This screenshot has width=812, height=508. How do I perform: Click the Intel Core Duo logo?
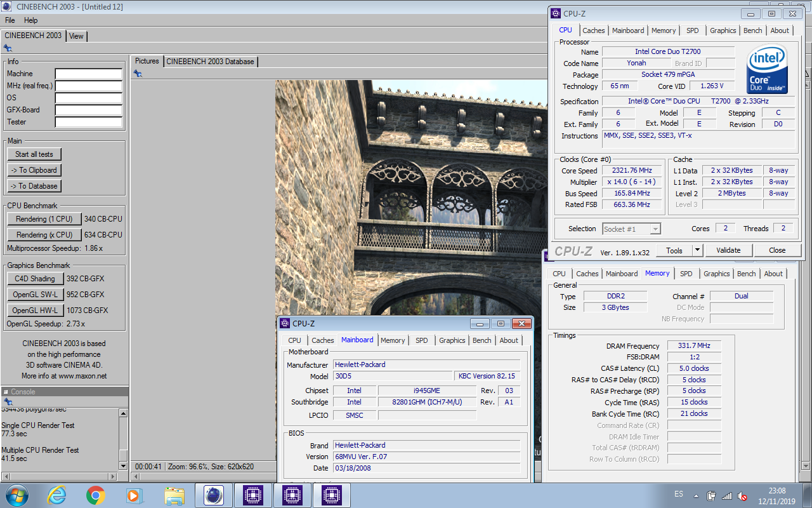[x=767, y=69]
